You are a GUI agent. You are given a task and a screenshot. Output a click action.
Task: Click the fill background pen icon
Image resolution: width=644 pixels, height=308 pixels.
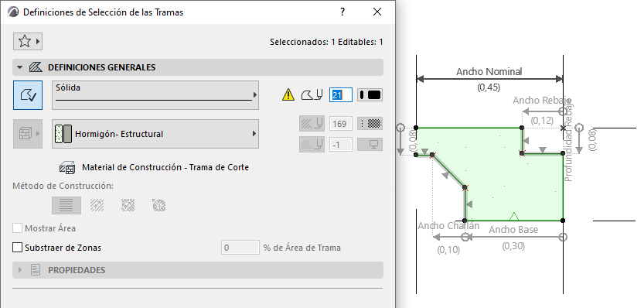click(312, 145)
